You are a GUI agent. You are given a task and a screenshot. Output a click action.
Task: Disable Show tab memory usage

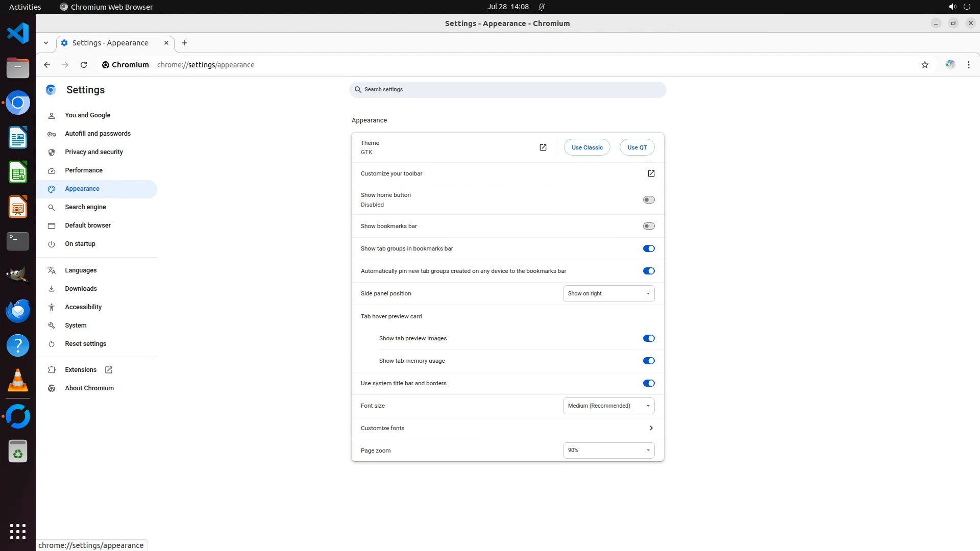[648, 361]
